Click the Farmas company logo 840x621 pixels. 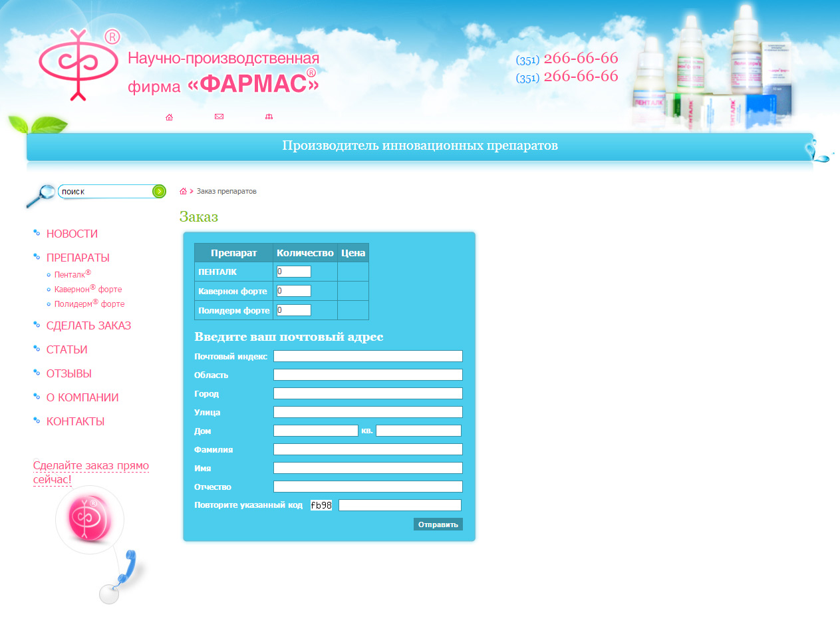pos(79,65)
